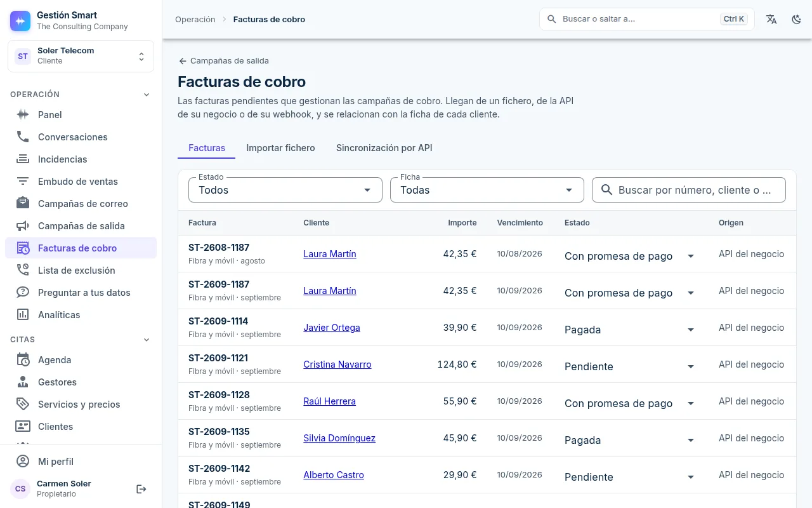
Task: Open Preguntar a tus datos icon
Action: (23, 293)
